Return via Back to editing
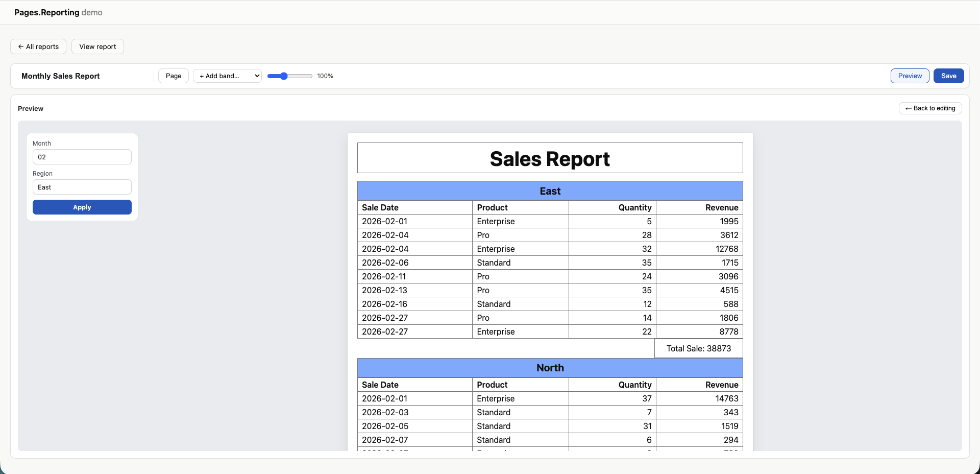980x474 pixels. click(x=930, y=108)
